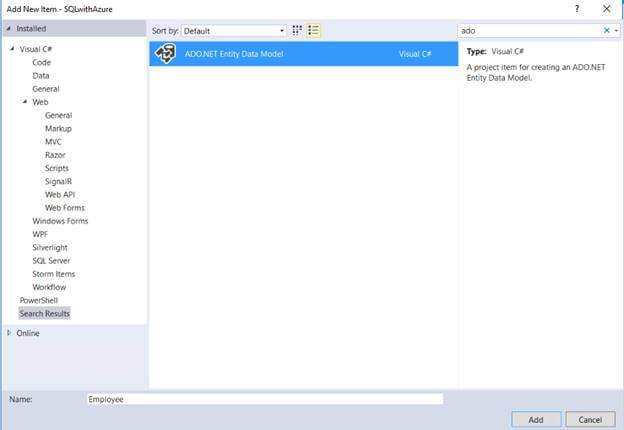Viewport: 624px width, 430px height.
Task: Click the Type: Visual C# label
Action: (x=495, y=51)
